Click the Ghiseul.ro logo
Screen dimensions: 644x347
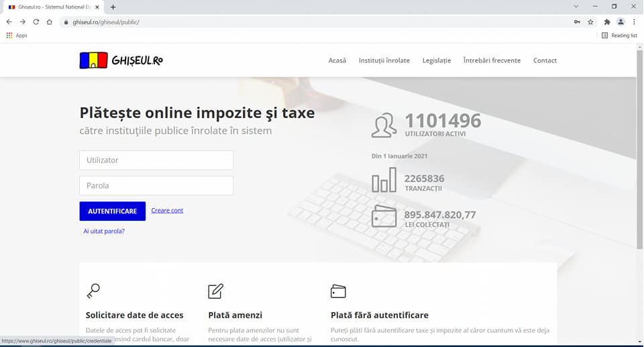(x=121, y=60)
